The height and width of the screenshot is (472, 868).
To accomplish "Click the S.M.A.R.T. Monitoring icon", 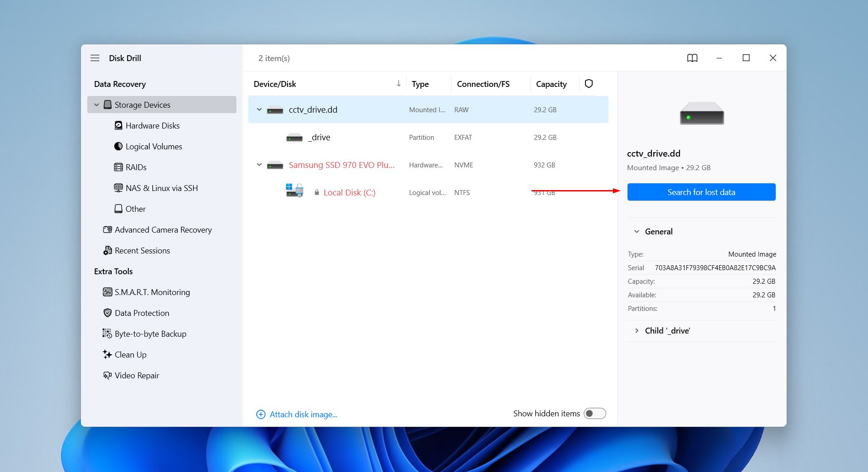I will pyautogui.click(x=108, y=292).
